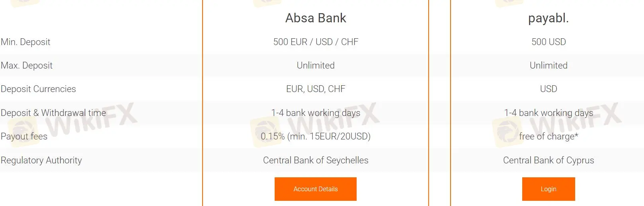Click the Min. Deposit row label

[x=25, y=42]
